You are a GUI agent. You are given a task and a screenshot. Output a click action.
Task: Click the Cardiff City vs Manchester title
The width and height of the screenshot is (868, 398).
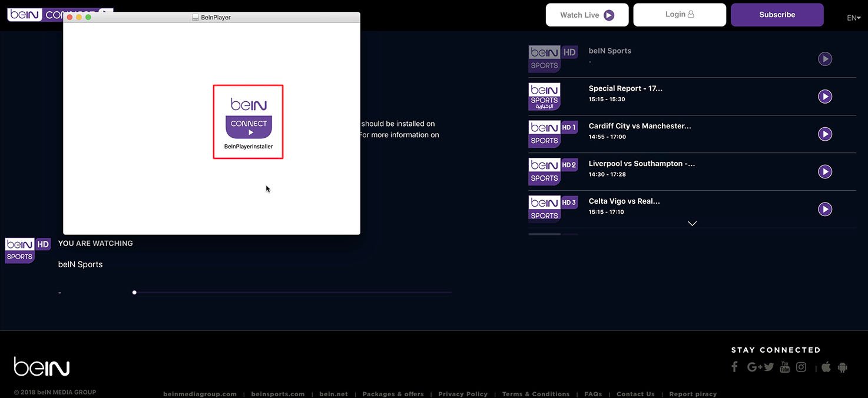coord(640,126)
